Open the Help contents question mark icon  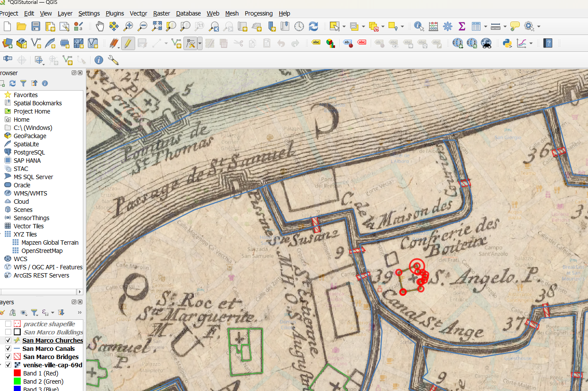point(548,43)
